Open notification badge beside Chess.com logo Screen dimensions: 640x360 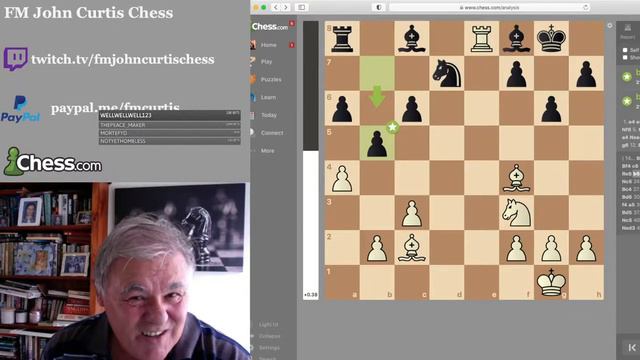[x=292, y=23]
